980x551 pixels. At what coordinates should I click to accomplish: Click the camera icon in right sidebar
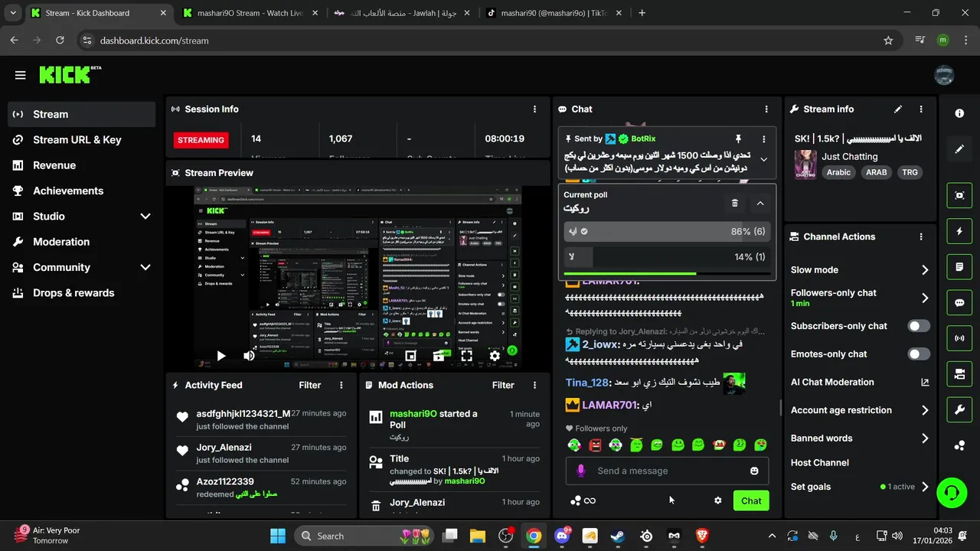(x=959, y=374)
